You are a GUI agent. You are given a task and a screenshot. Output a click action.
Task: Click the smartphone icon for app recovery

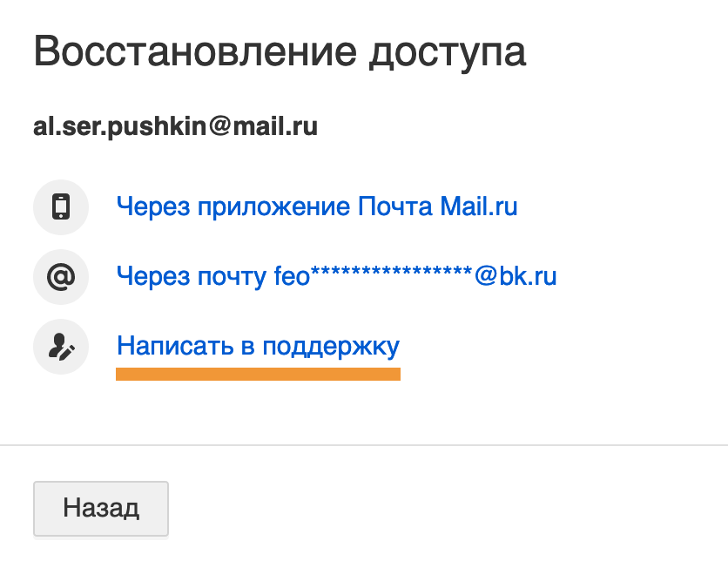pyautogui.click(x=61, y=207)
